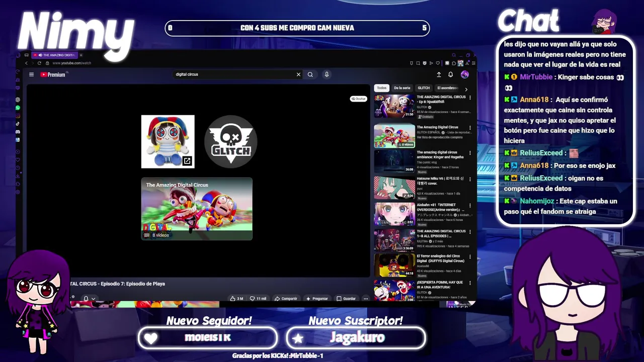Open WhatsApp in the browser sidebar
The width and height of the screenshot is (644, 362).
[x=18, y=108]
